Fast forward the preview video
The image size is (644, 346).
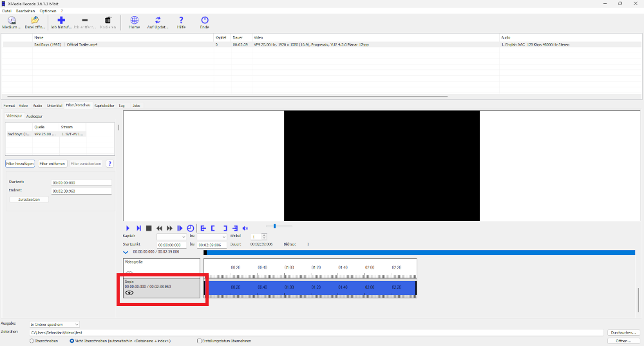coord(169,228)
